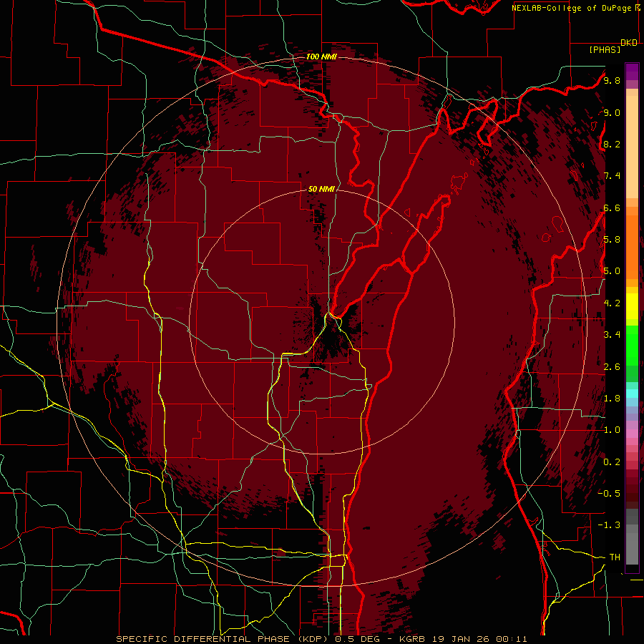644x644 pixels.
Task: Choose the 1.8 scale value
Action: [x=612, y=399]
